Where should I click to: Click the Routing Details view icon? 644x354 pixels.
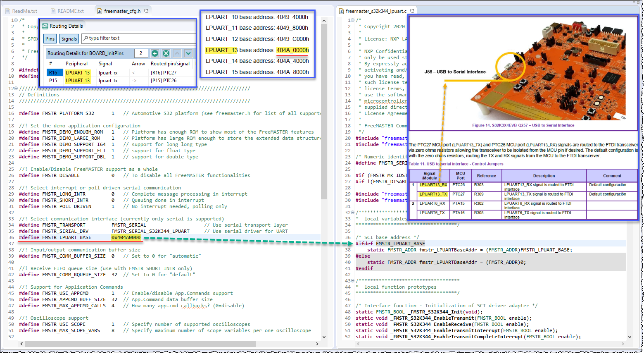tap(45, 26)
